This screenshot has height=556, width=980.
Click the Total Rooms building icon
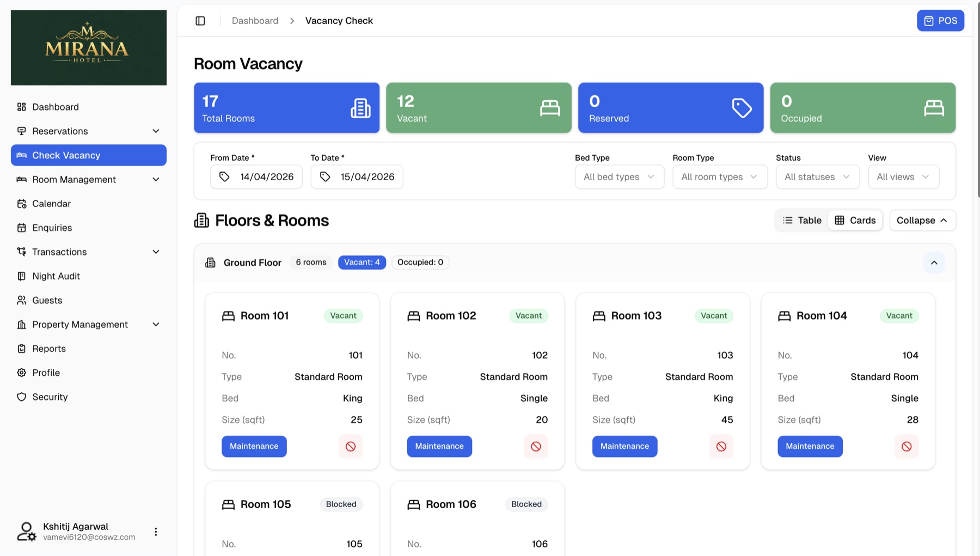360,108
